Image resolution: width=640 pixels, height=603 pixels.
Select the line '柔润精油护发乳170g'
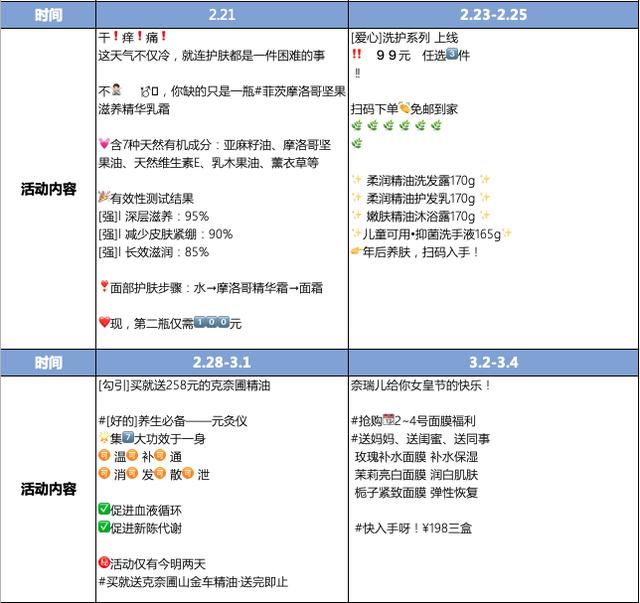point(421,198)
